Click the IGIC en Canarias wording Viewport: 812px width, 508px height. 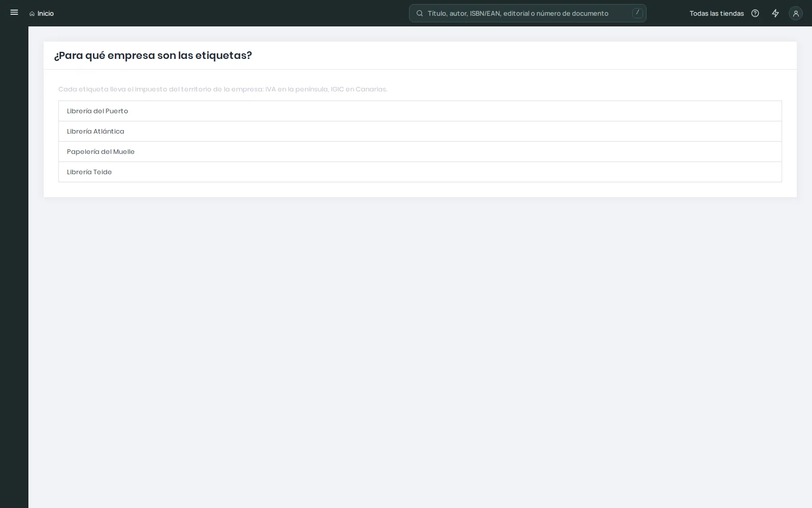point(359,89)
